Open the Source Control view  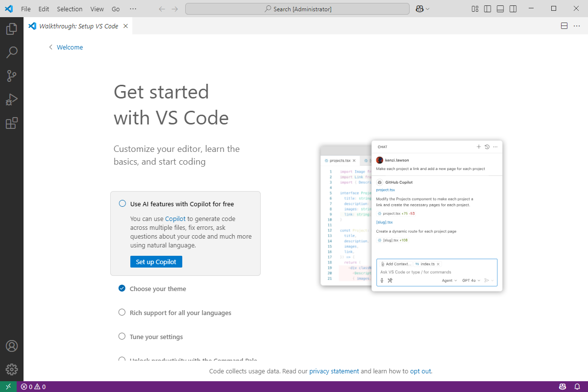tap(12, 76)
